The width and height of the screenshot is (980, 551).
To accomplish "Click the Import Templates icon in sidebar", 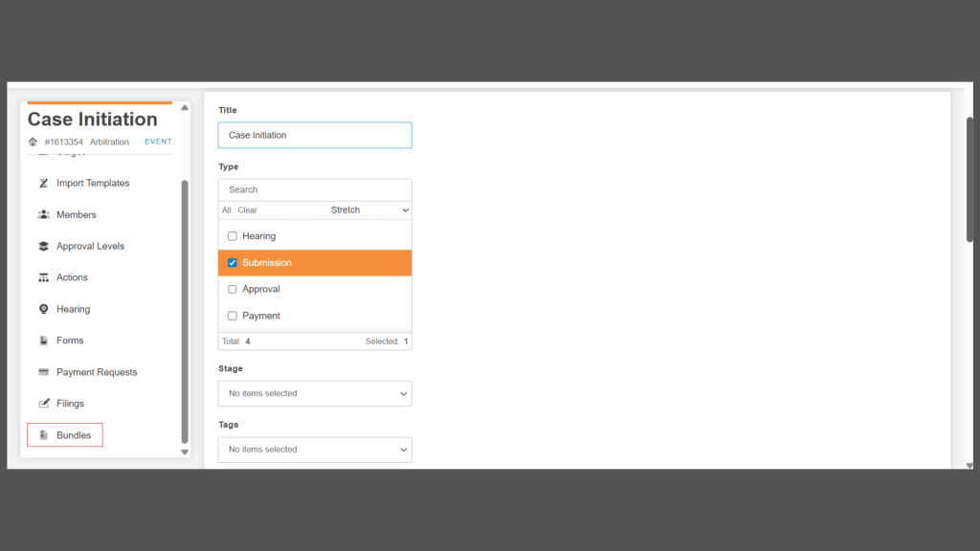I will click(43, 183).
